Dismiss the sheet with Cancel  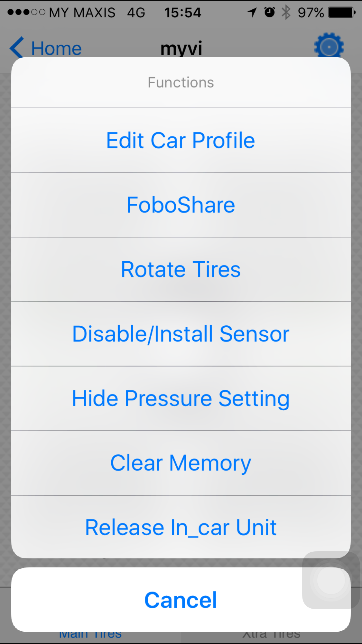pos(181,600)
